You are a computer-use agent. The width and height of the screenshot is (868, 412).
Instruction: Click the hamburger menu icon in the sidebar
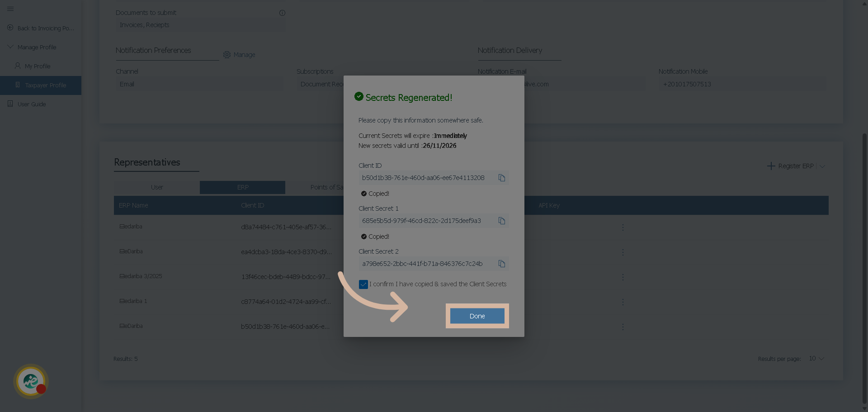click(x=10, y=9)
